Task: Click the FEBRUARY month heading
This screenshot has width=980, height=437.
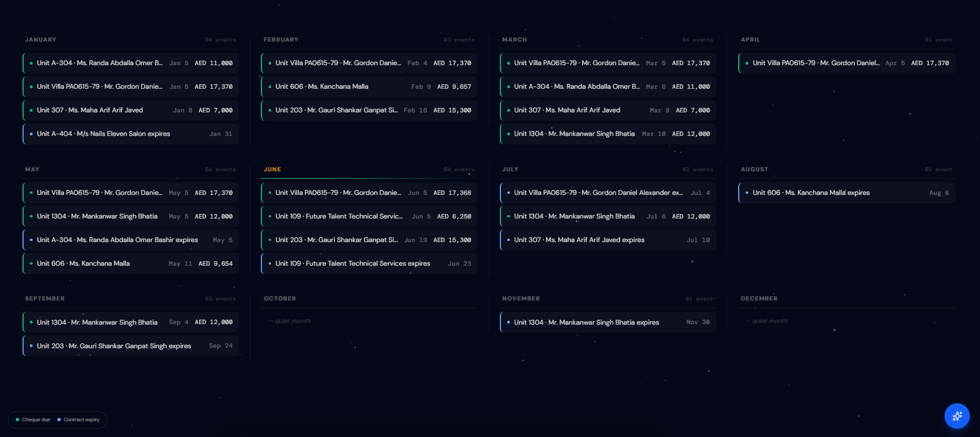Action: 281,40
